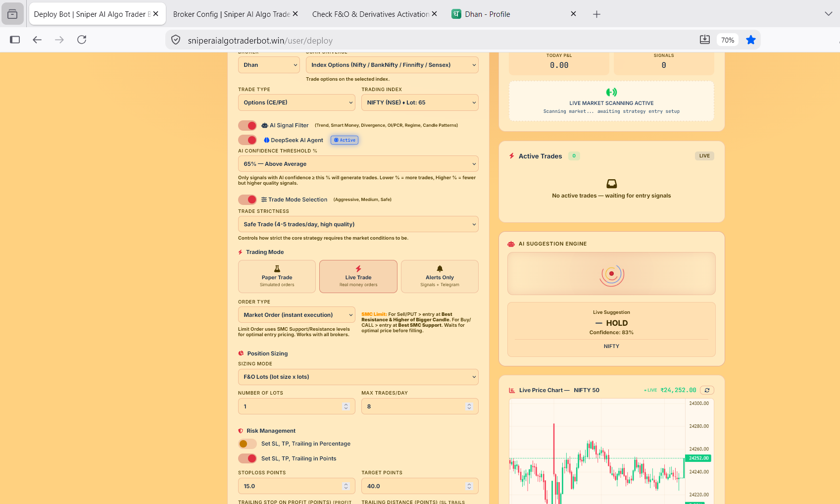Viewport: 840px width, 504px height.
Task: Click the AI Suggestion Engine robot icon
Action: point(511,244)
